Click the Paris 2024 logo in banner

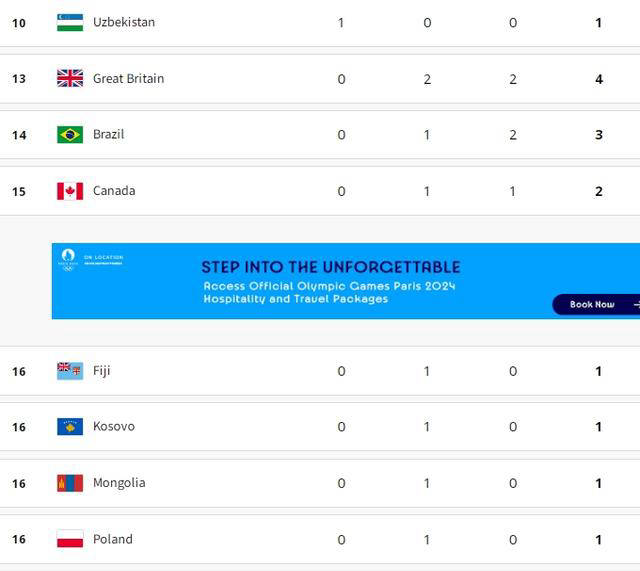pyautogui.click(x=68, y=260)
